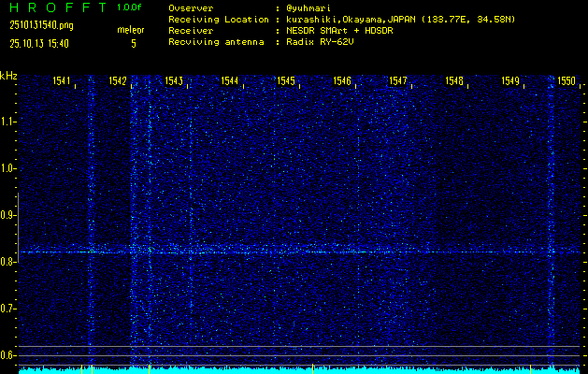
Task: Select the 1548 time axis label
Action: coord(454,80)
